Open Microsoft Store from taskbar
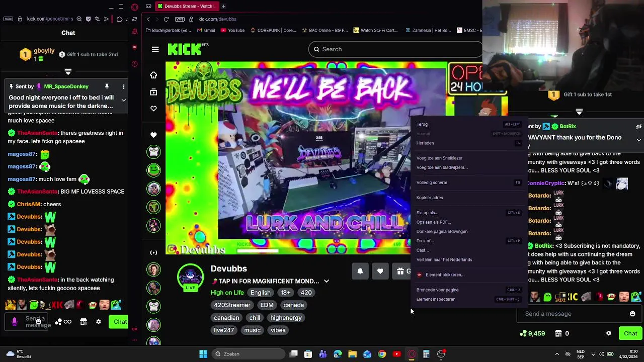The height and width of the screenshot is (362, 644). (x=308, y=354)
